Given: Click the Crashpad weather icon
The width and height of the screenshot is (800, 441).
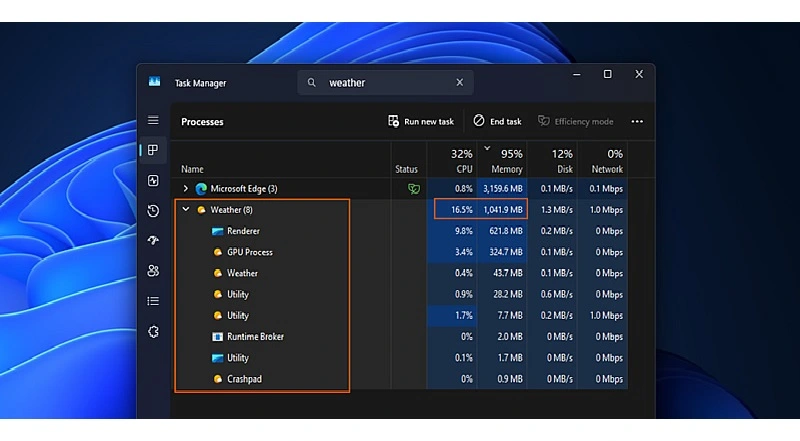Looking at the screenshot, I should point(217,379).
